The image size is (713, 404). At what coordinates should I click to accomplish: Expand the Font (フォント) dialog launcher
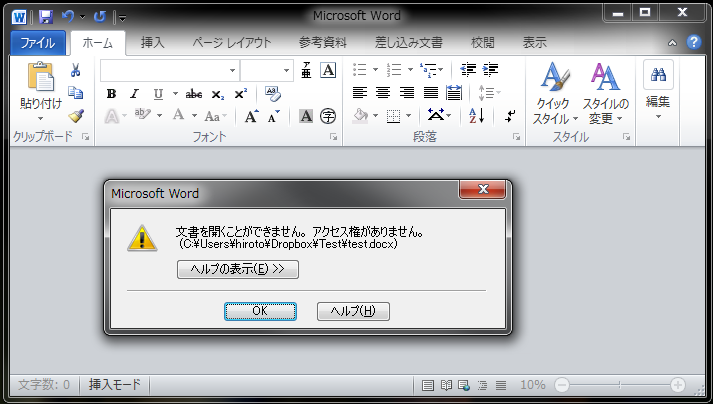pos(334,137)
